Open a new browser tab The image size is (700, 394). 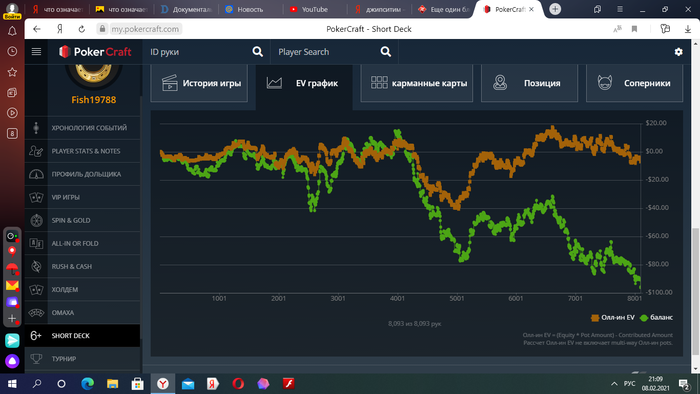[555, 9]
